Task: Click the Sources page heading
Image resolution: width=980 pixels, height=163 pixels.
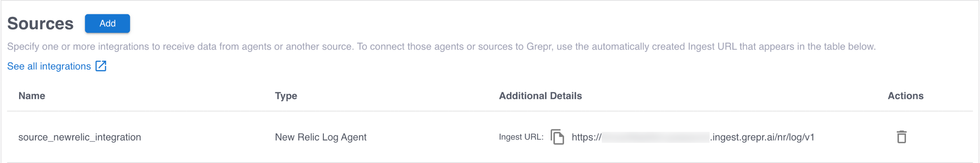Action: click(x=40, y=24)
